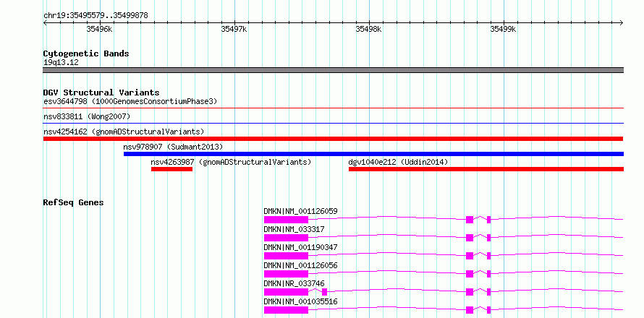Select the large exon of DMKN|NM_001126056

click(286, 274)
